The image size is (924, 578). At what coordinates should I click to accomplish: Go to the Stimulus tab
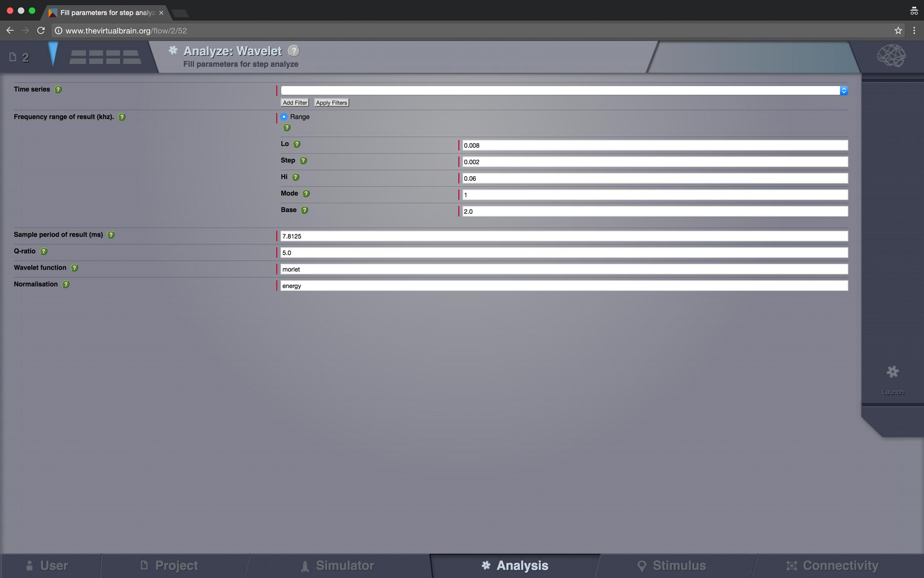[x=671, y=565]
